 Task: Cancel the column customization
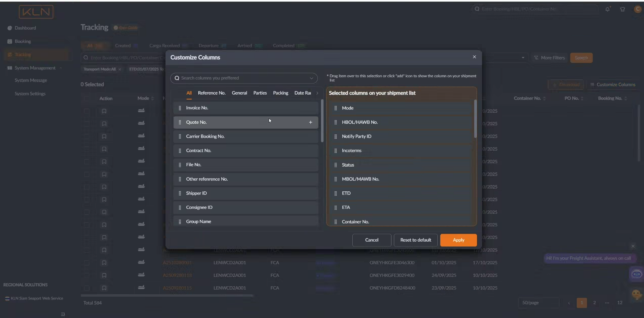pyautogui.click(x=371, y=240)
